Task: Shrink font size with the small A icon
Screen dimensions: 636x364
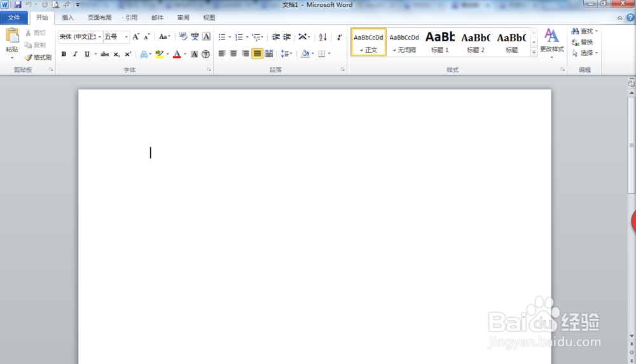Action: (x=147, y=37)
